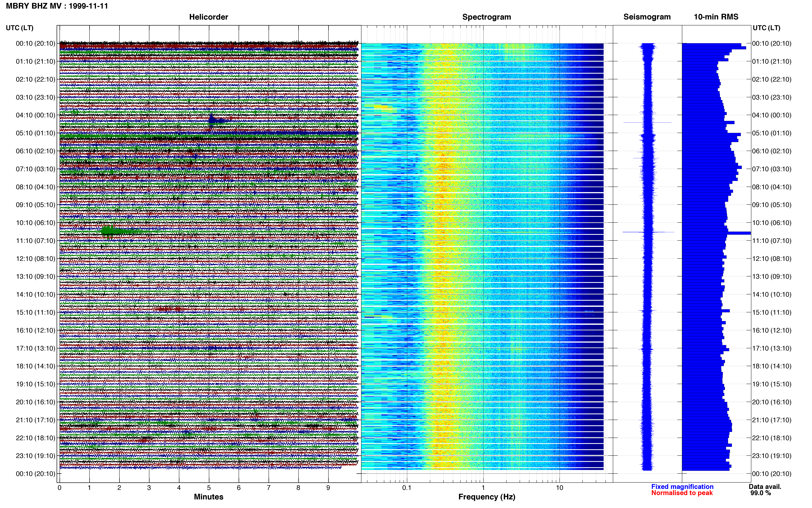This screenshot has height=508, width=812.
Task: Click the left 23:10 (19:10) time label
Action: tap(36, 456)
